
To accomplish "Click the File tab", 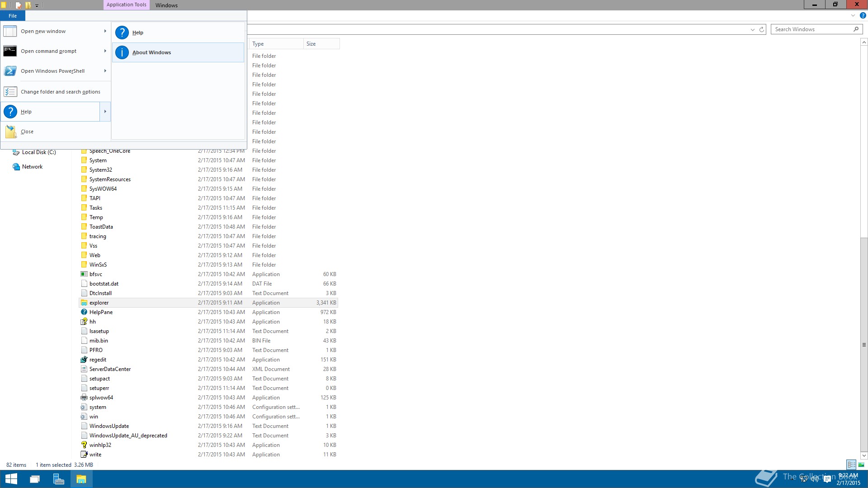I will click(13, 16).
